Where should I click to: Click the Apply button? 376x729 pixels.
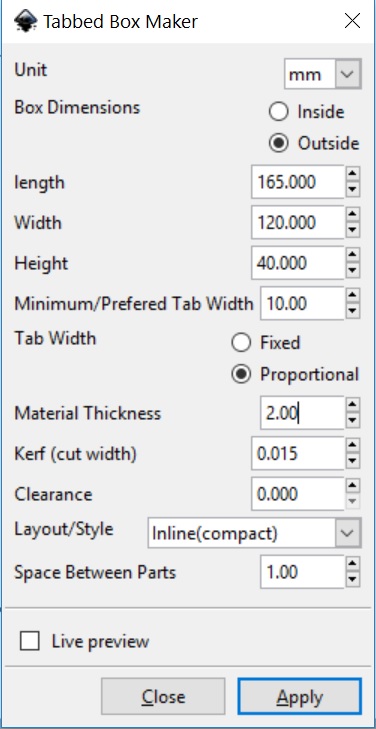click(299, 696)
